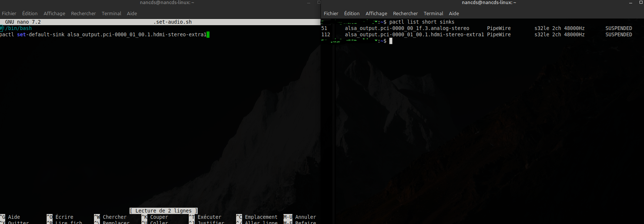The width and height of the screenshot is (644, 224).
Task: Open Aide menu in the pactl terminal window
Action: 454,13
